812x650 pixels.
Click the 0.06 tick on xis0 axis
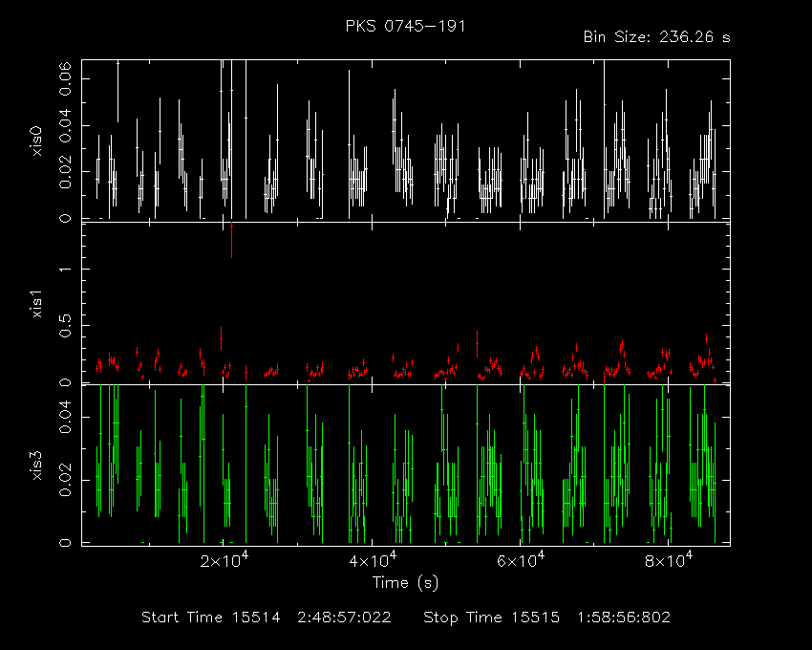[65, 78]
